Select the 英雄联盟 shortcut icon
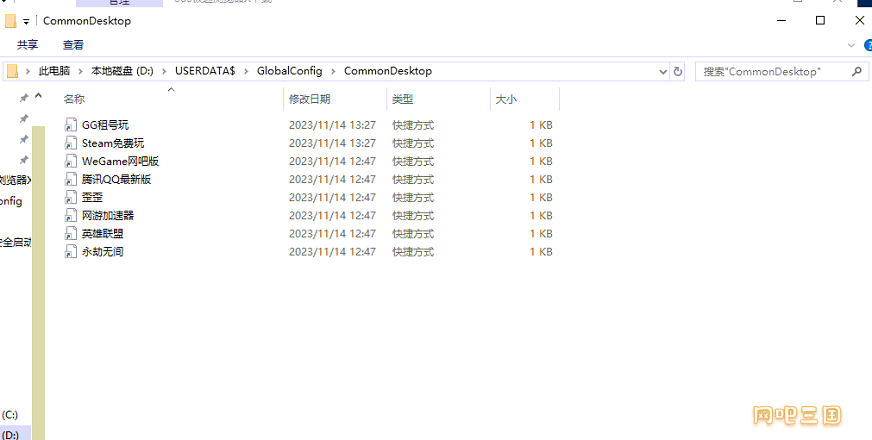 [x=70, y=234]
